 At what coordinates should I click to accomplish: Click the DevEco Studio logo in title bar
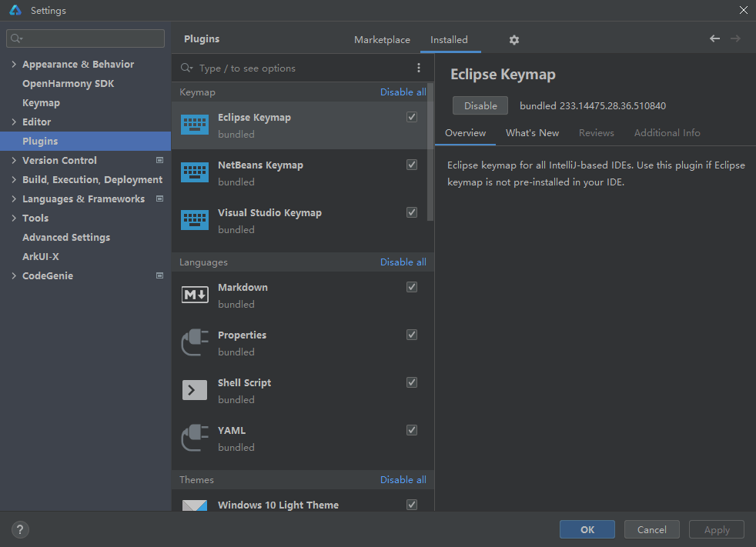(x=15, y=10)
